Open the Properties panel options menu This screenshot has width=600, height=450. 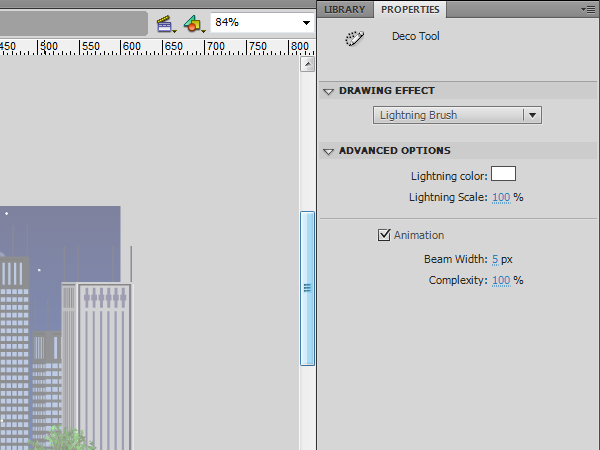tap(588, 10)
